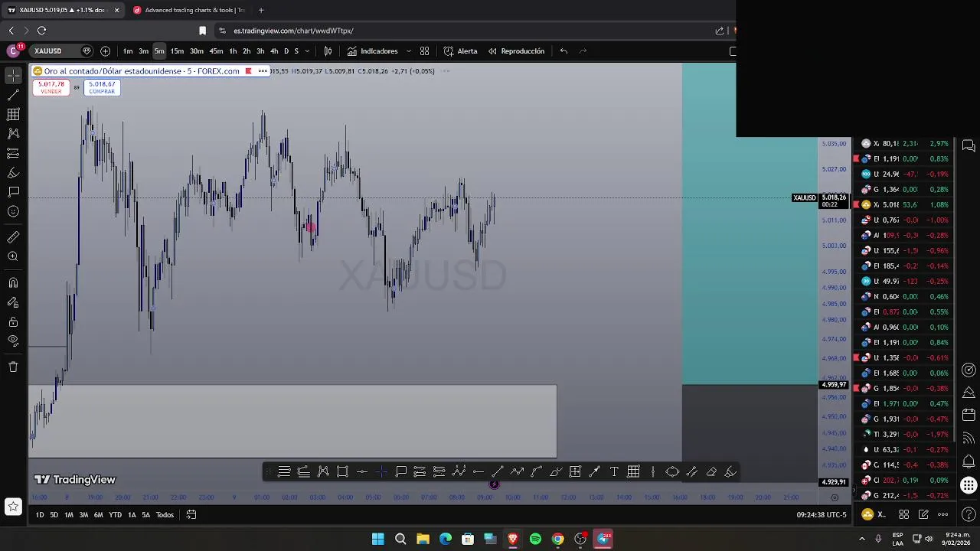
Task: Select the text T tool in favorites toolbar
Action: [x=614, y=472]
